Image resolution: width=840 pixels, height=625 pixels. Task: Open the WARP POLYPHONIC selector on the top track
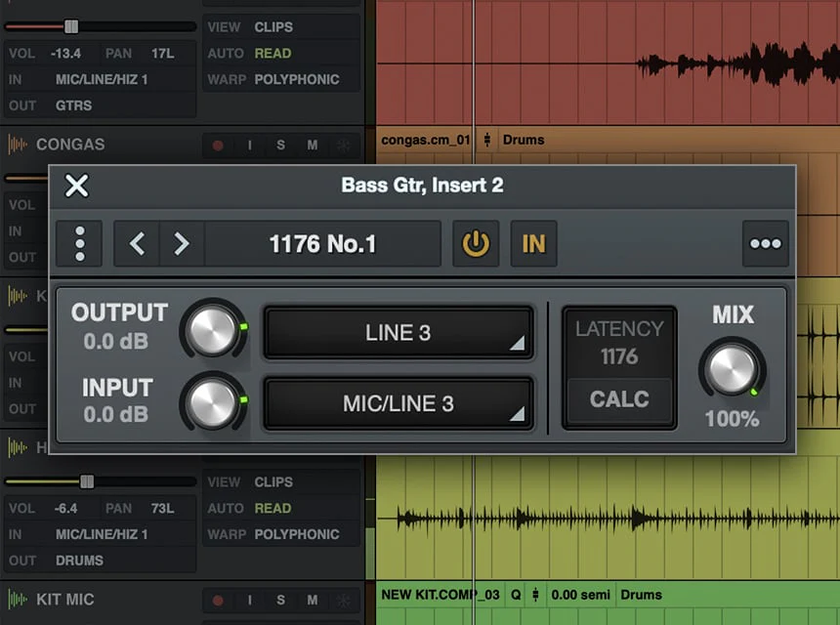[296, 79]
